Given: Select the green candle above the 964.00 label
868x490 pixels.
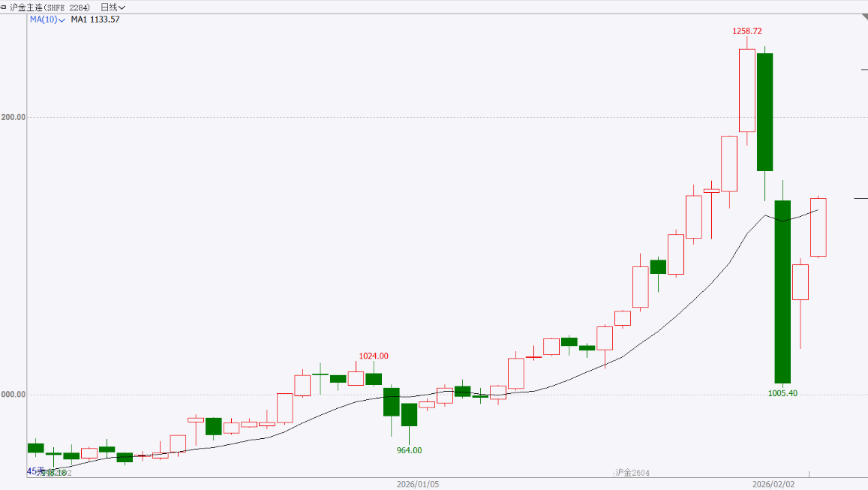Looking at the screenshot, I should click(x=409, y=414).
